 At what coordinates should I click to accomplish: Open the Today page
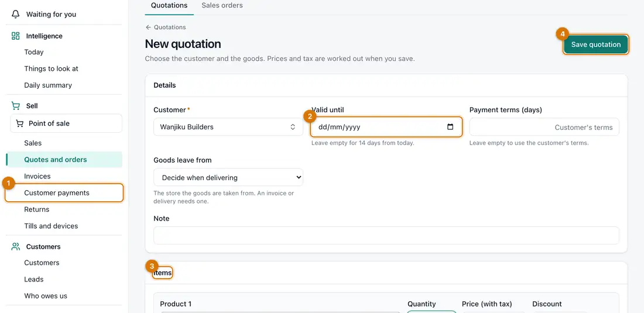pos(34,52)
